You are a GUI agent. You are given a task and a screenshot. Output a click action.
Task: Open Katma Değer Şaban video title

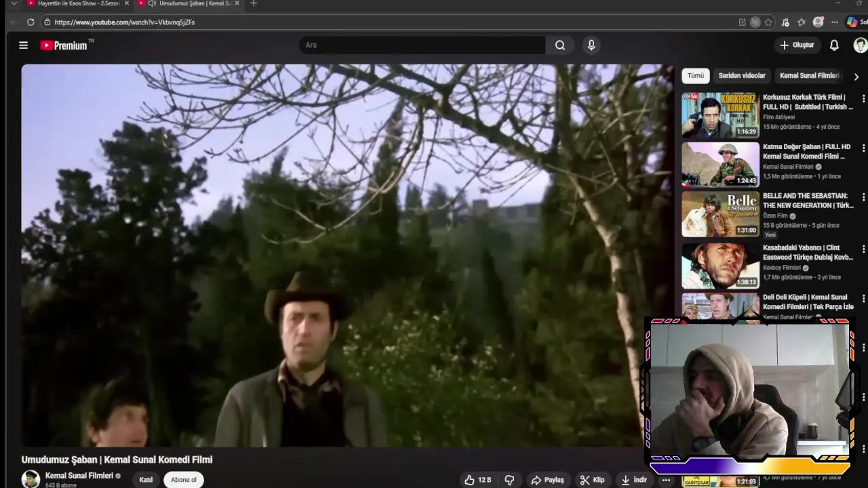click(806, 151)
